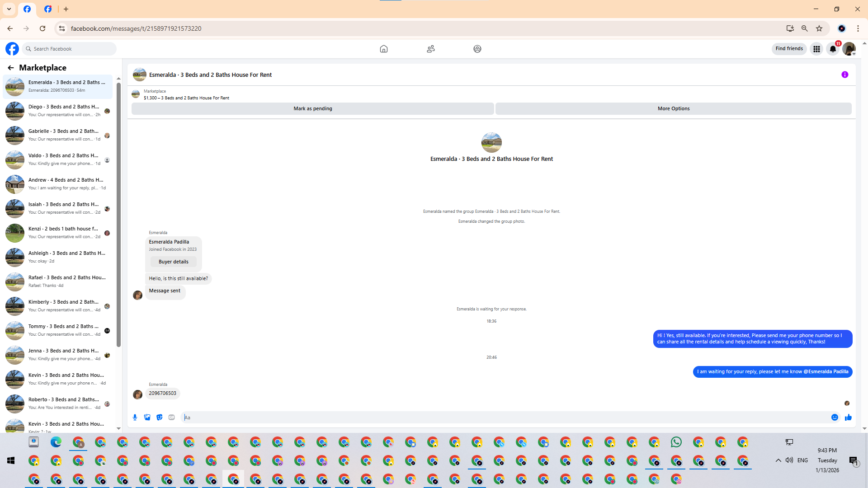Open the GIF picker icon
868x488 pixels.
point(171,418)
